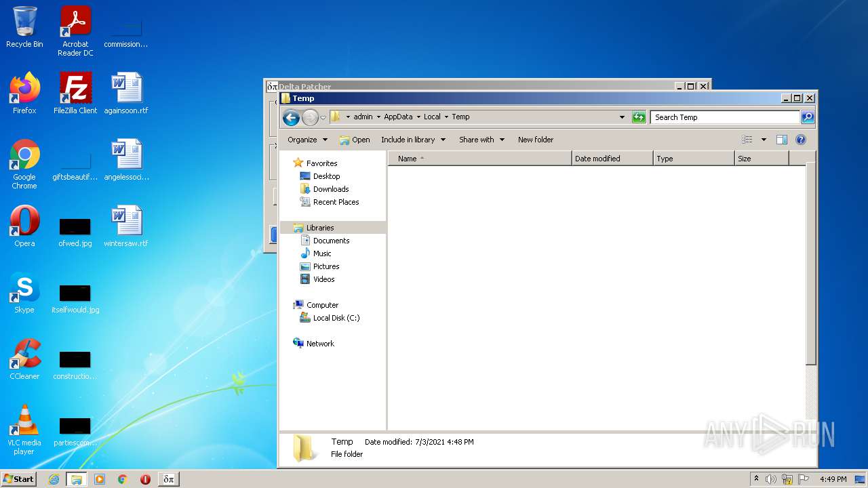Image resolution: width=868 pixels, height=488 pixels.
Task: Go back in Explorer navigation
Action: [x=291, y=117]
